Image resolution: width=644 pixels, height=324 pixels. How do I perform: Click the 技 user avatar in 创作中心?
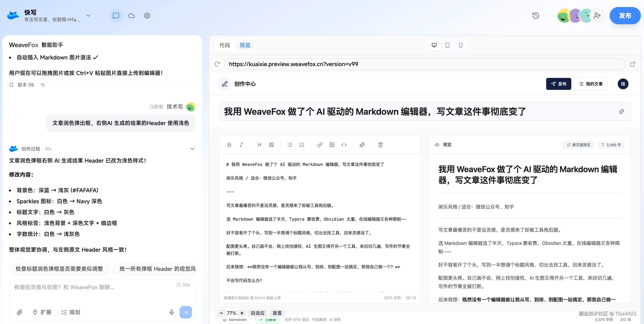pos(623,84)
